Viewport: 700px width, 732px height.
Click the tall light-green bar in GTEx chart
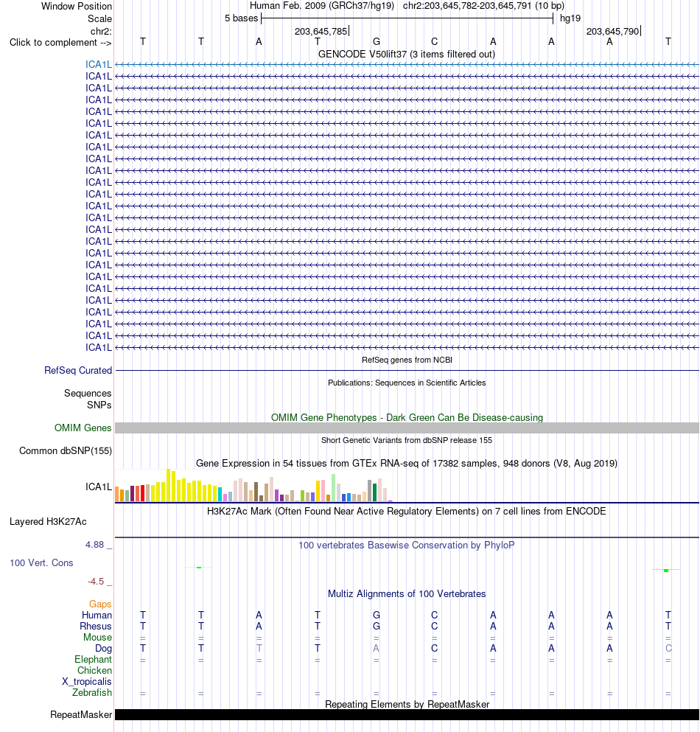[334, 488]
